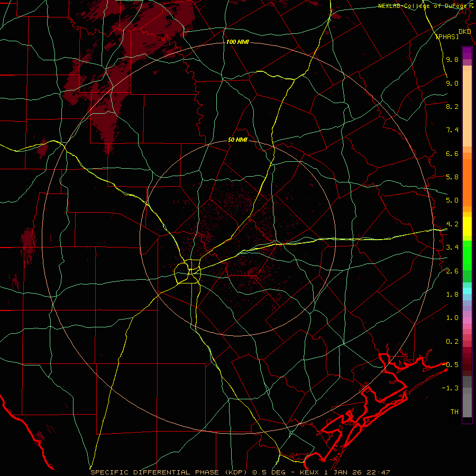
Task: Click the 0.2 color scale value
Action: (x=452, y=342)
